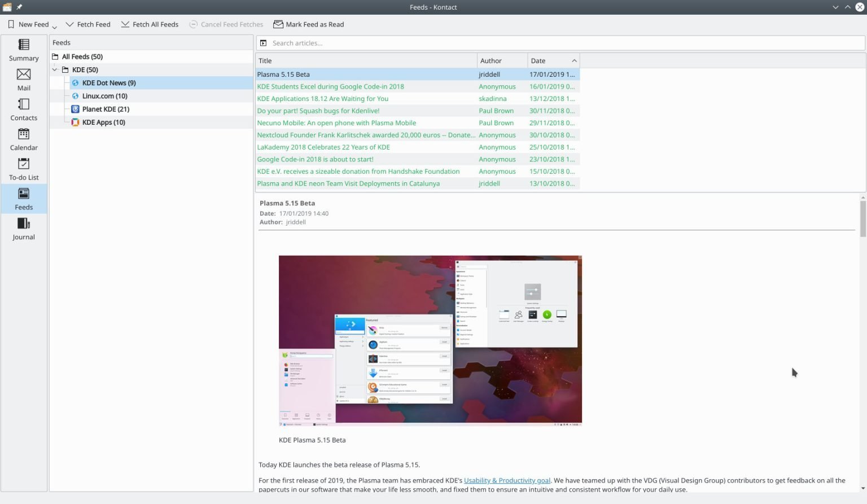The image size is (867, 504).
Task: Click the New Feed button
Action: (x=27, y=24)
